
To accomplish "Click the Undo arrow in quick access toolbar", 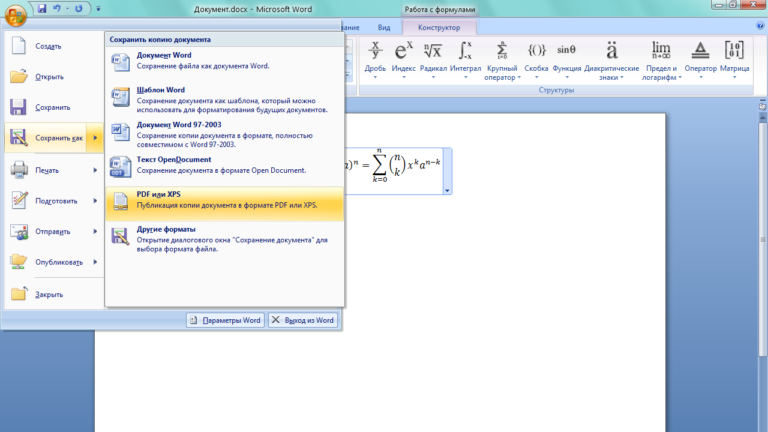I will pos(57,8).
